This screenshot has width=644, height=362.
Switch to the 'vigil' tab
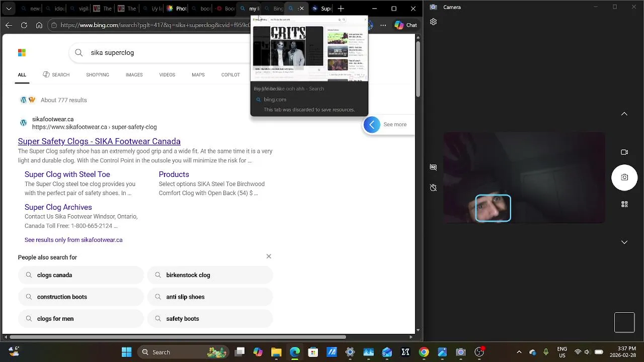(79, 9)
